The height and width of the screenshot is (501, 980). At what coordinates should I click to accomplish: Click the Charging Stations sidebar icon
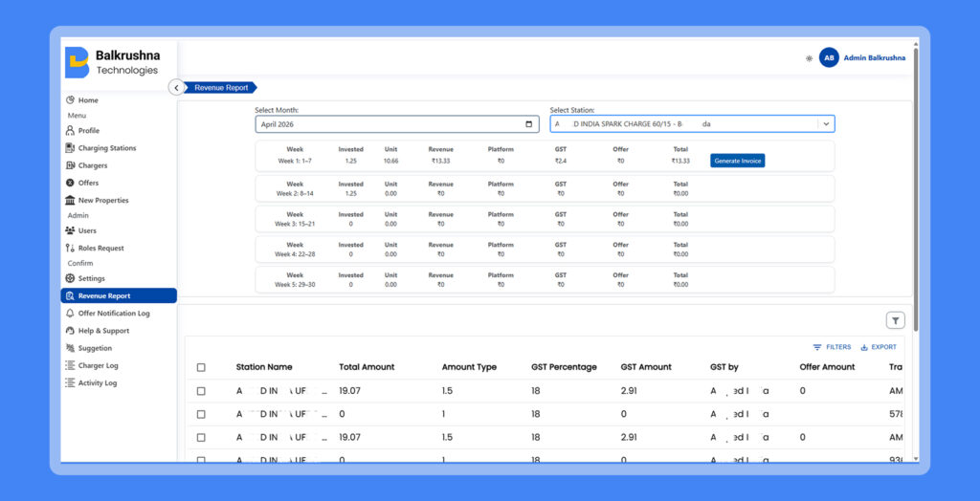[70, 148]
